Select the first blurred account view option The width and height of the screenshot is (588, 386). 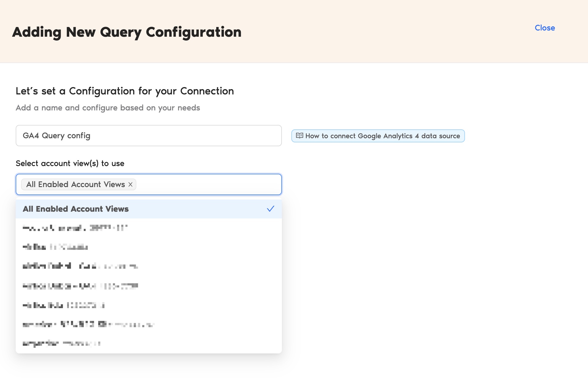click(75, 228)
